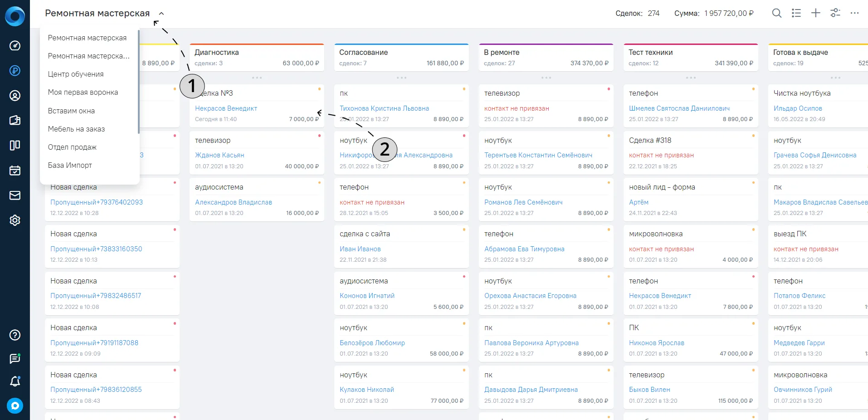Image resolution: width=868 pixels, height=420 pixels.
Task: Open mail envelope icon in sidebar
Action: (x=15, y=195)
